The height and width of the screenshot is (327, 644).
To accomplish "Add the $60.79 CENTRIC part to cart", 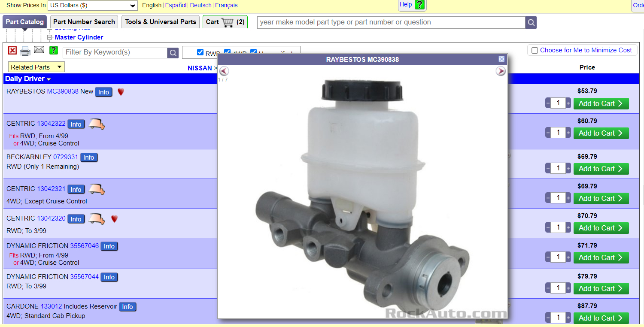I will tap(601, 133).
